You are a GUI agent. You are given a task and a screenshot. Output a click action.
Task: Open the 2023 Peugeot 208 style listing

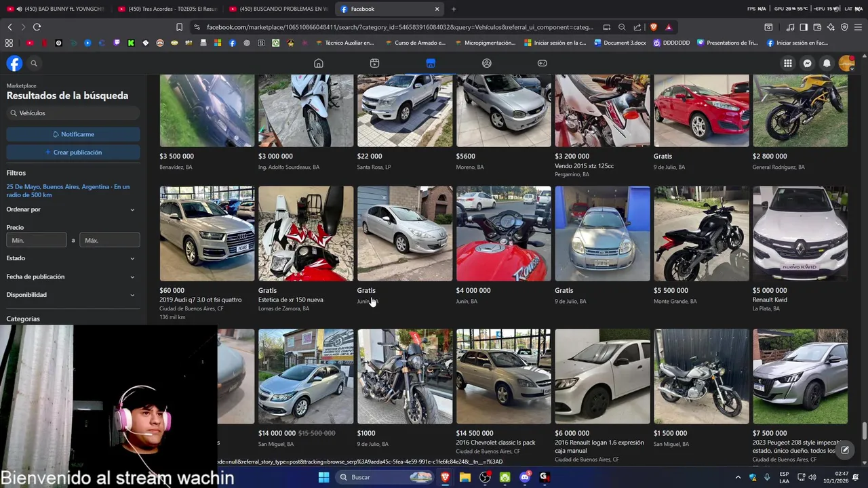[x=800, y=376]
